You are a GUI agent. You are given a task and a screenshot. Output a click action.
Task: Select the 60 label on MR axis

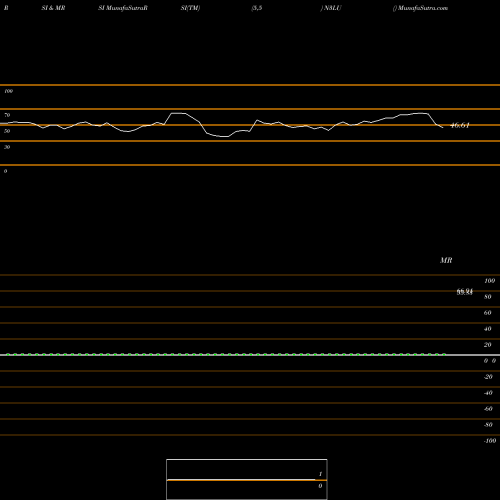coord(488,313)
